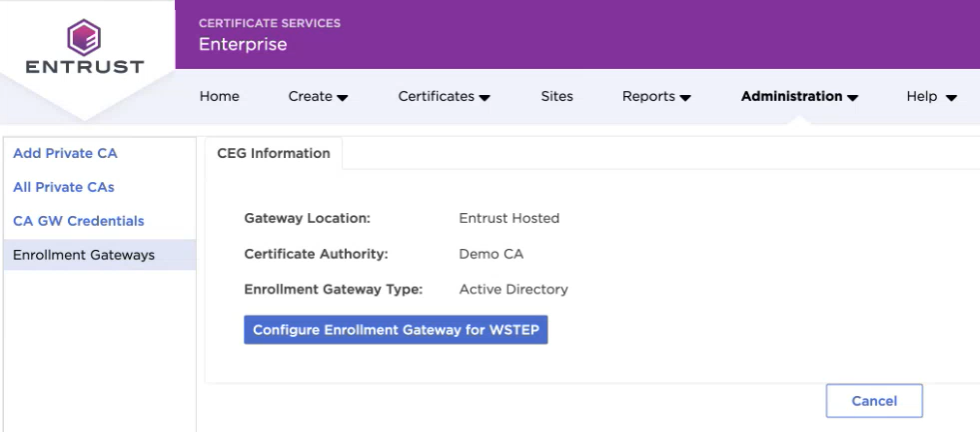Open the Reports dropdown
Image resolution: width=980 pixels, height=432 pixels.
point(656,97)
